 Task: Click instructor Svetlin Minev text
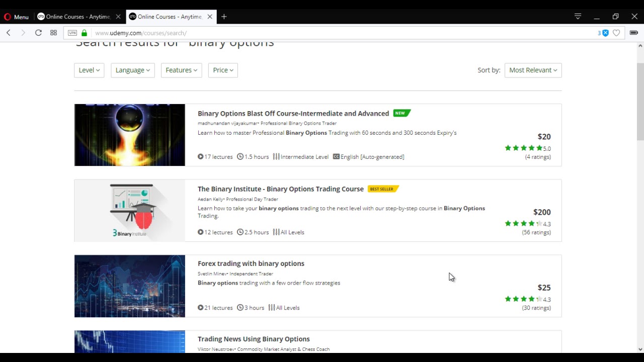click(x=212, y=274)
